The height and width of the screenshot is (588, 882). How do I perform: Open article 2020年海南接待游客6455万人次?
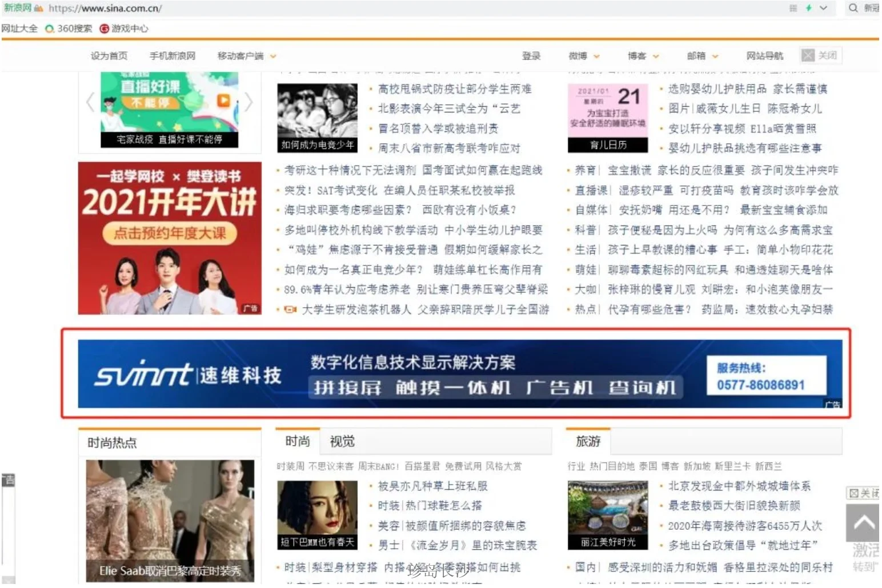coord(745,526)
